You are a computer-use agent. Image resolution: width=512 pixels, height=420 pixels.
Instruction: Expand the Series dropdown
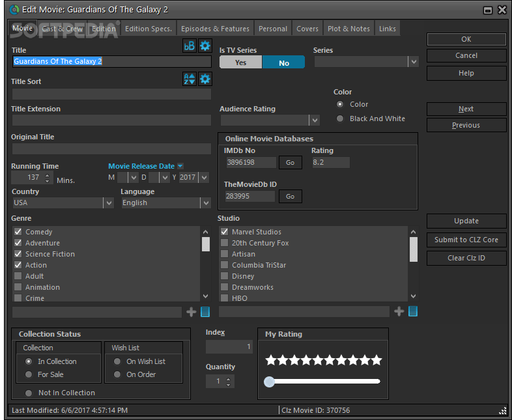coord(413,62)
